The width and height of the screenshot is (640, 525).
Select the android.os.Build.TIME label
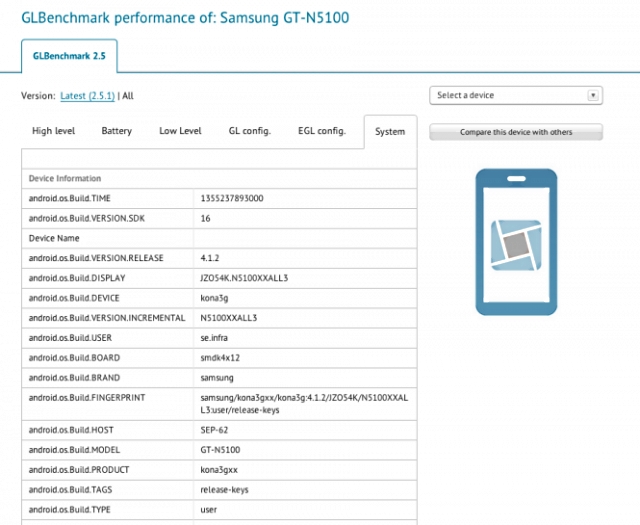(69, 198)
